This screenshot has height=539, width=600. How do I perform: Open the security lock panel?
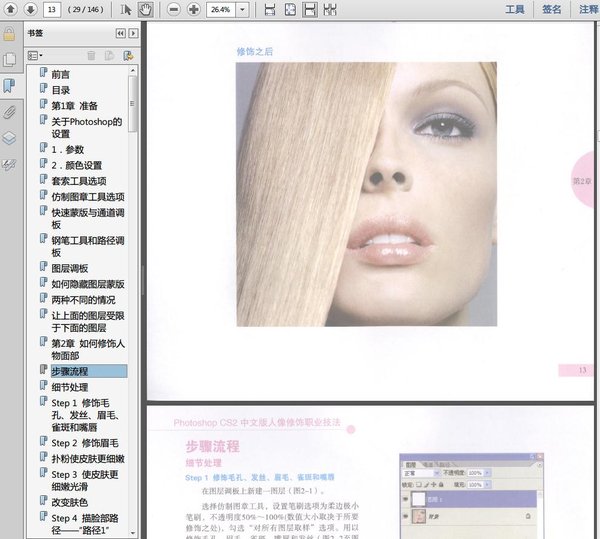tap(9, 33)
